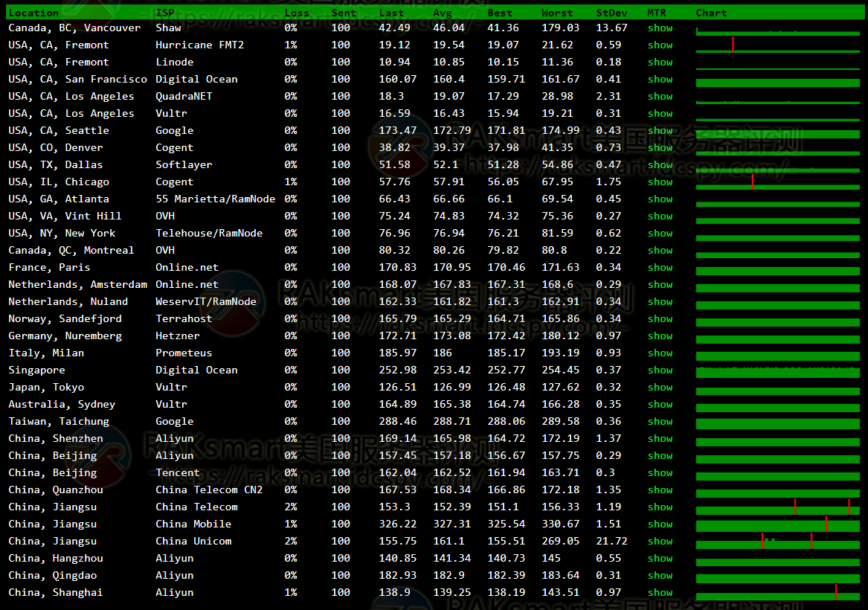The image size is (868, 610).
Task: Click the MTR show link for Canada, BC, Vancouver
Action: click(x=660, y=28)
